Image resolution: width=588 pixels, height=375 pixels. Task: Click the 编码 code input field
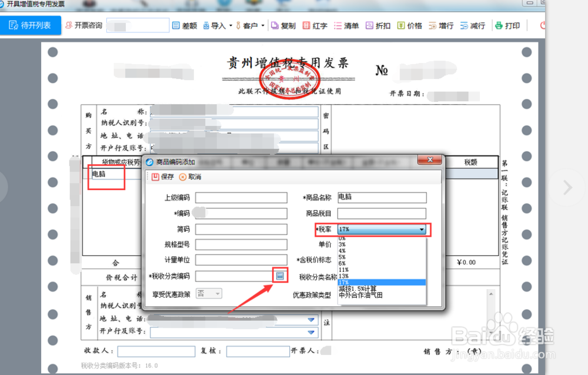click(x=241, y=214)
